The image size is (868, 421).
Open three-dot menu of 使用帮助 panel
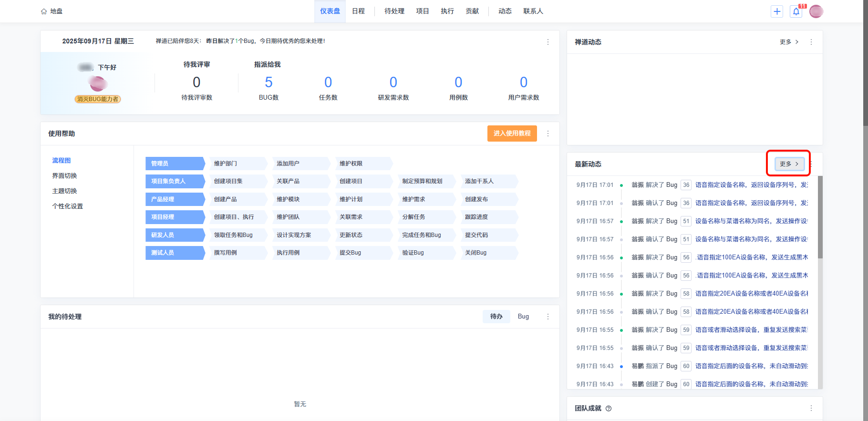(548, 133)
